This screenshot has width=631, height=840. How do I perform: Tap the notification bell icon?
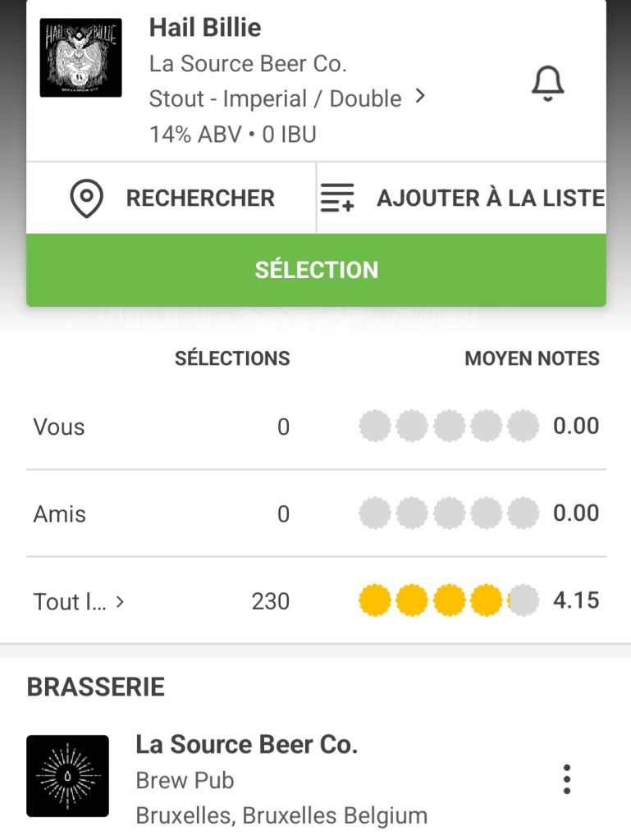point(548,84)
